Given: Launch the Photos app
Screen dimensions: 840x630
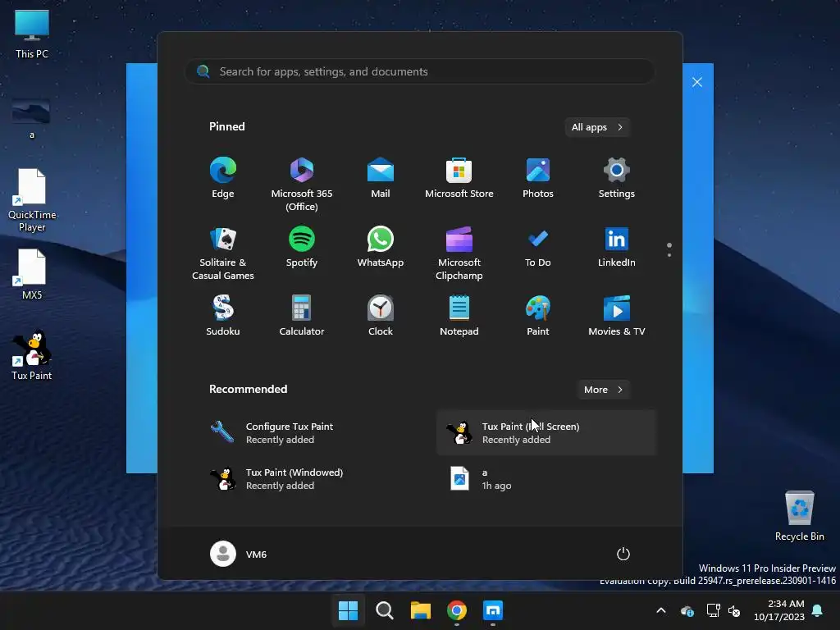Looking at the screenshot, I should pyautogui.click(x=538, y=178).
